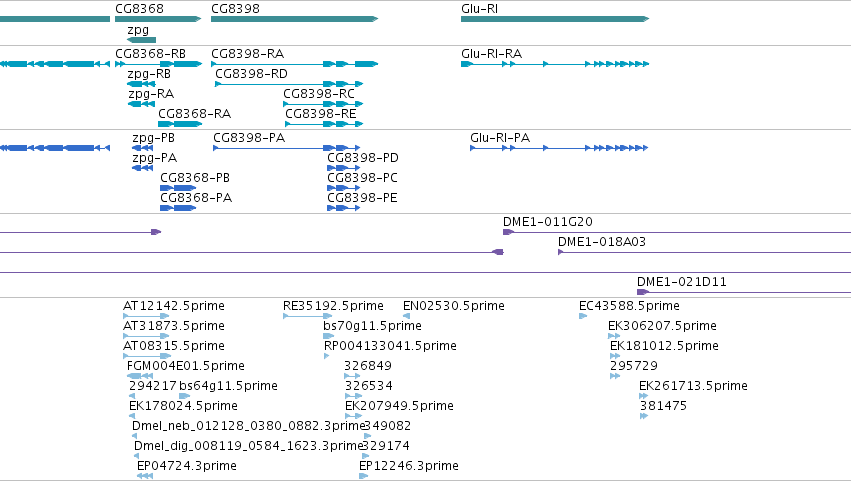The height and width of the screenshot is (481, 851).
Task: Select the zpg-RB transcript
Action: coord(141,84)
